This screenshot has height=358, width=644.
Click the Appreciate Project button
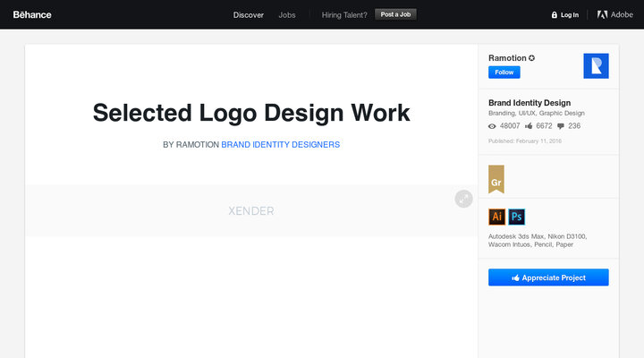(x=548, y=277)
